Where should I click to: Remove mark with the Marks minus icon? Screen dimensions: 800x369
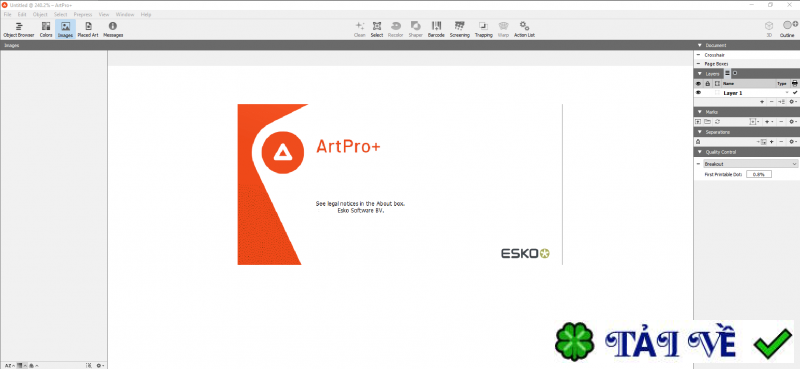coord(781,121)
